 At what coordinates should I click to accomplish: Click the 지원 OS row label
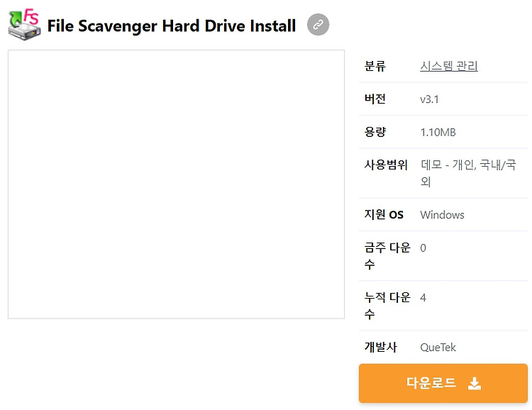384,214
